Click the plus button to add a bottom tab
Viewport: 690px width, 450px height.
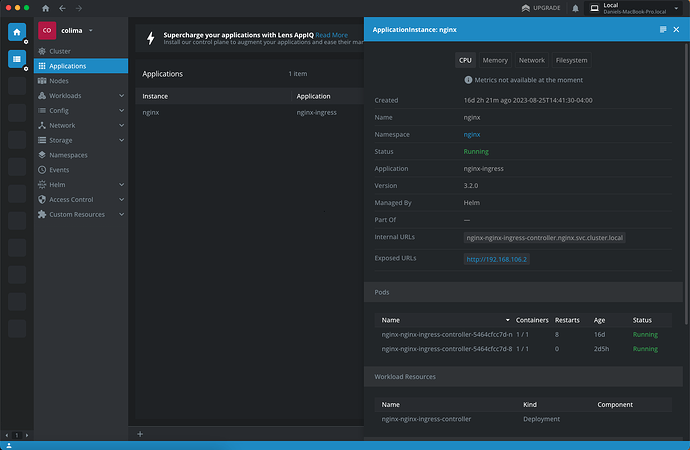[x=140, y=434]
